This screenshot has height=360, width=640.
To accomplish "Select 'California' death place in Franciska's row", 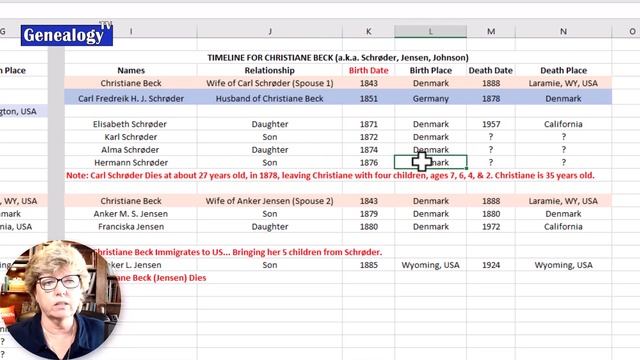I will [x=563, y=227].
